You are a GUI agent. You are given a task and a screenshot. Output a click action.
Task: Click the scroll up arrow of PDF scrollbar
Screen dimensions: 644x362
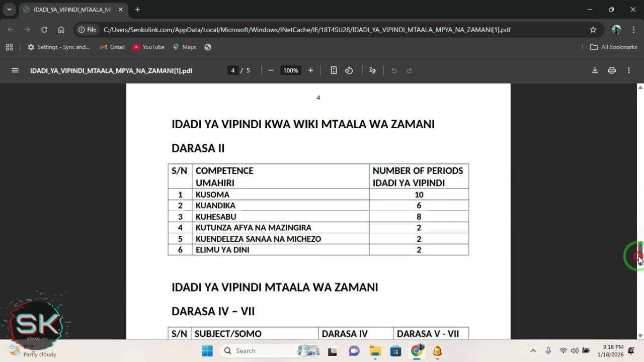pos(640,87)
